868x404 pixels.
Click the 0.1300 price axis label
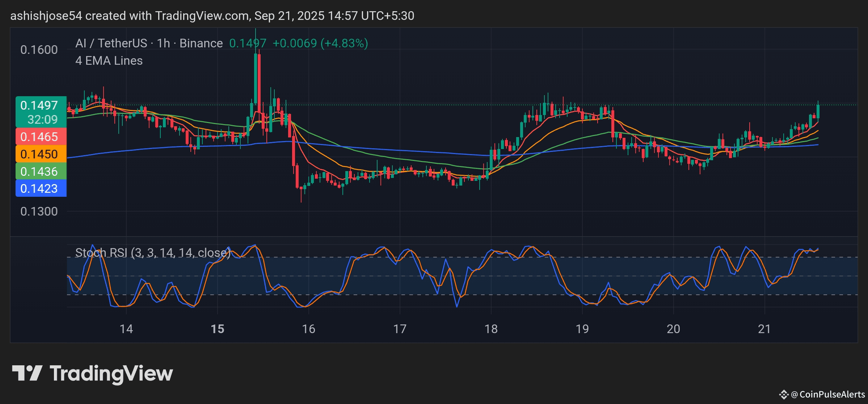[x=39, y=211]
